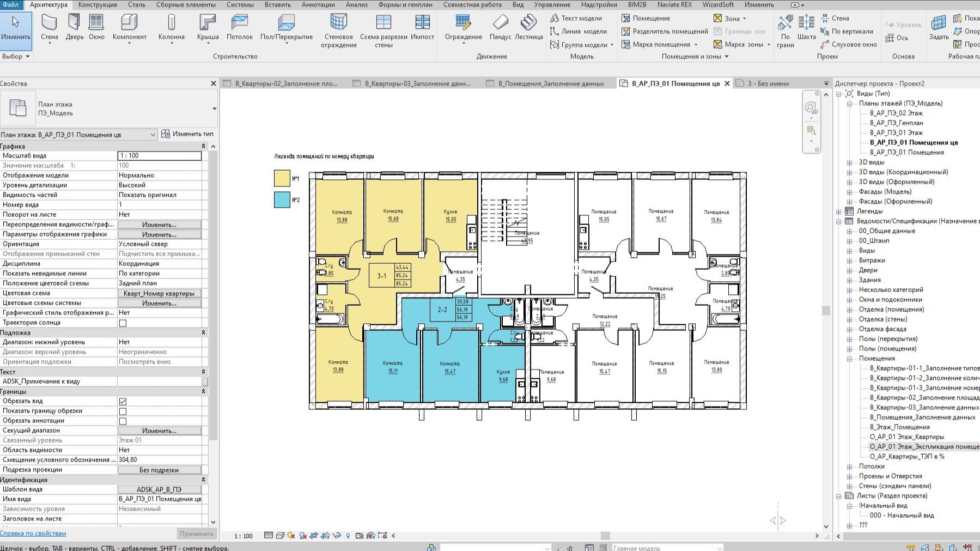Open detail level icon in view control bar
The width and height of the screenshot is (980, 551).
tap(269, 536)
